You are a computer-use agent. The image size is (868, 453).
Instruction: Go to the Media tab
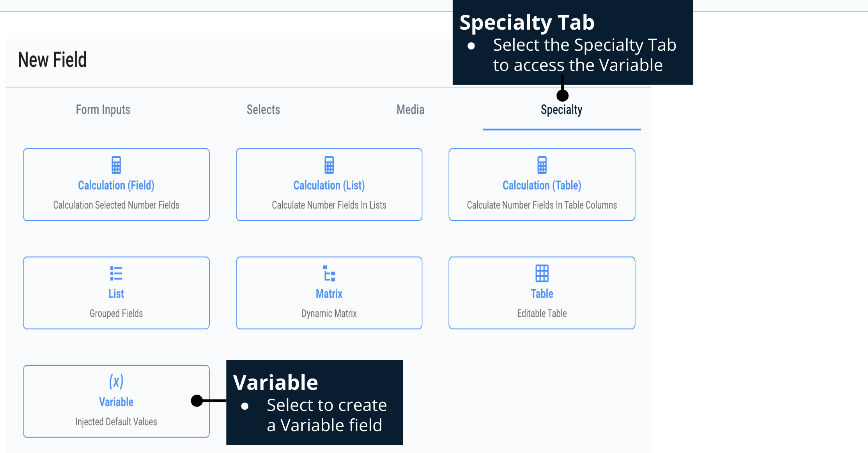pyautogui.click(x=410, y=110)
